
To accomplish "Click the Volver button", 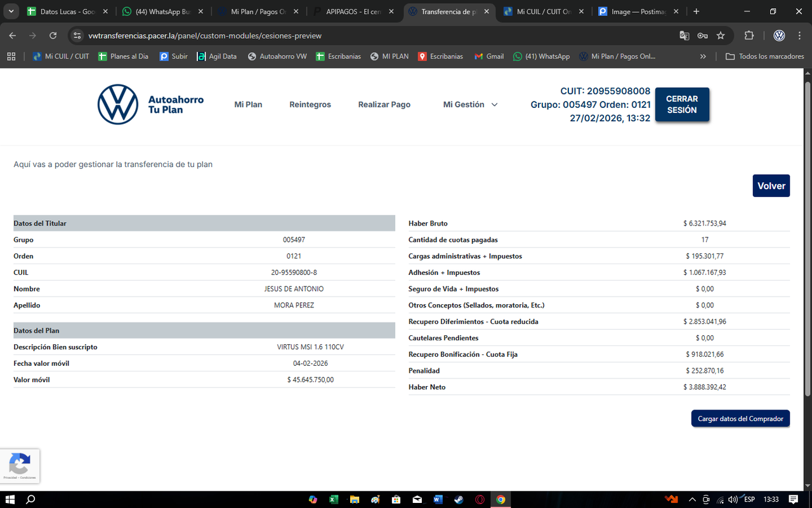I will [771, 185].
